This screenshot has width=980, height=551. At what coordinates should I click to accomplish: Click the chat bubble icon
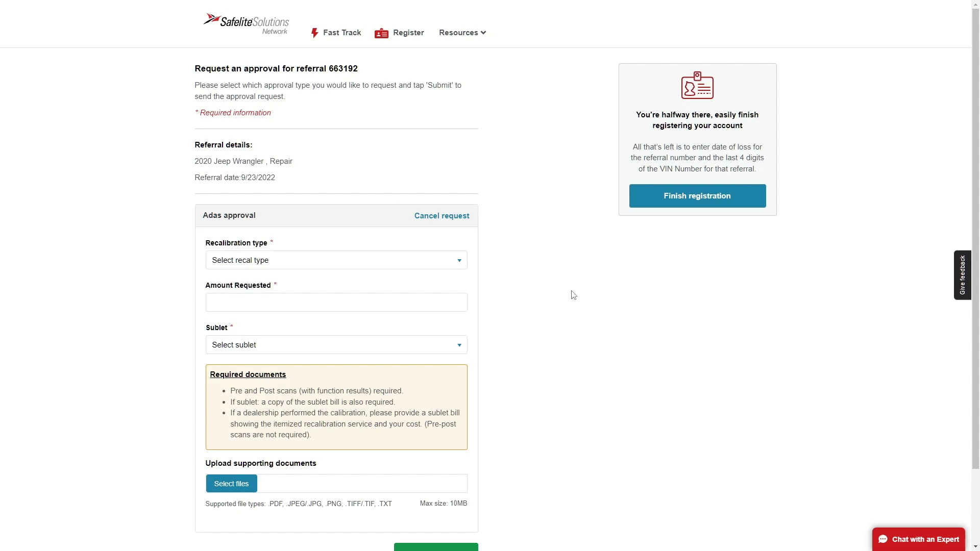click(883, 539)
